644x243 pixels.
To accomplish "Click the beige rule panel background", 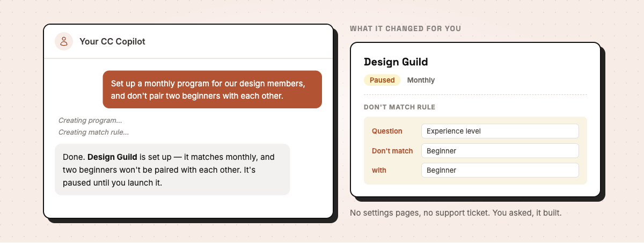I will 475,181.
